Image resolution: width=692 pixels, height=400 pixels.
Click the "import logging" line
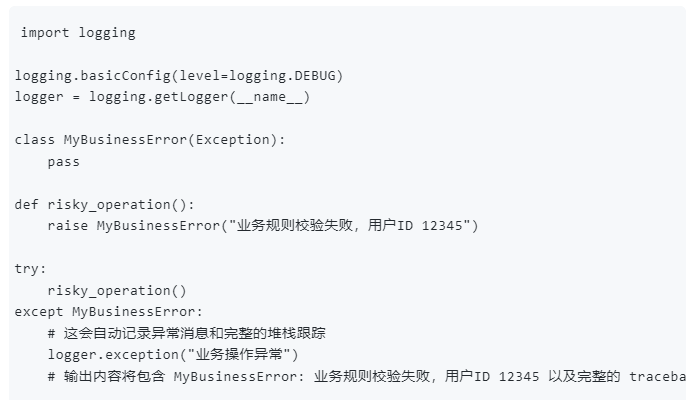point(78,33)
